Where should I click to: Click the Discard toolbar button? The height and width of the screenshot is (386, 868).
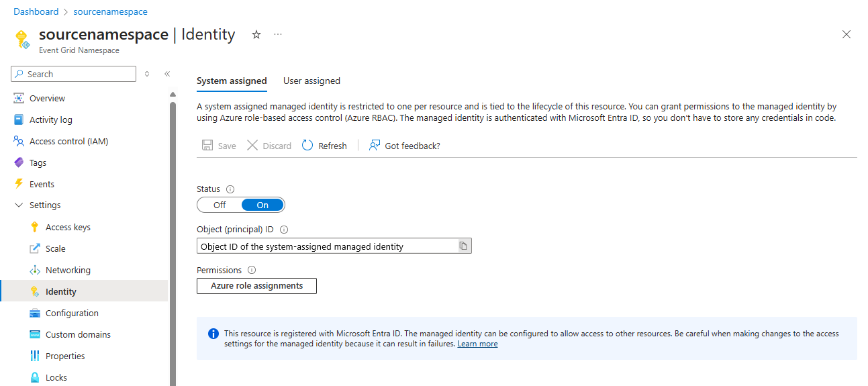tap(269, 146)
